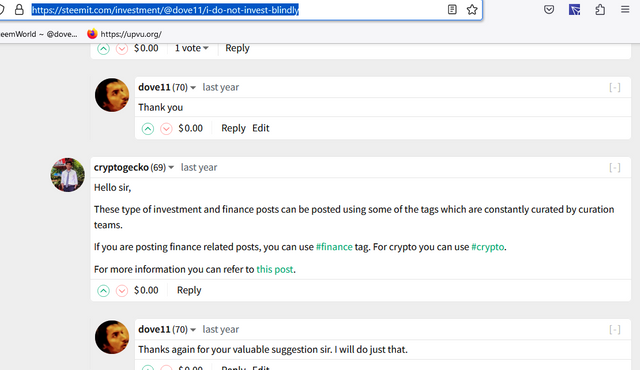
Task: Open dove11 username on "Thank you" comment
Action: [154, 87]
